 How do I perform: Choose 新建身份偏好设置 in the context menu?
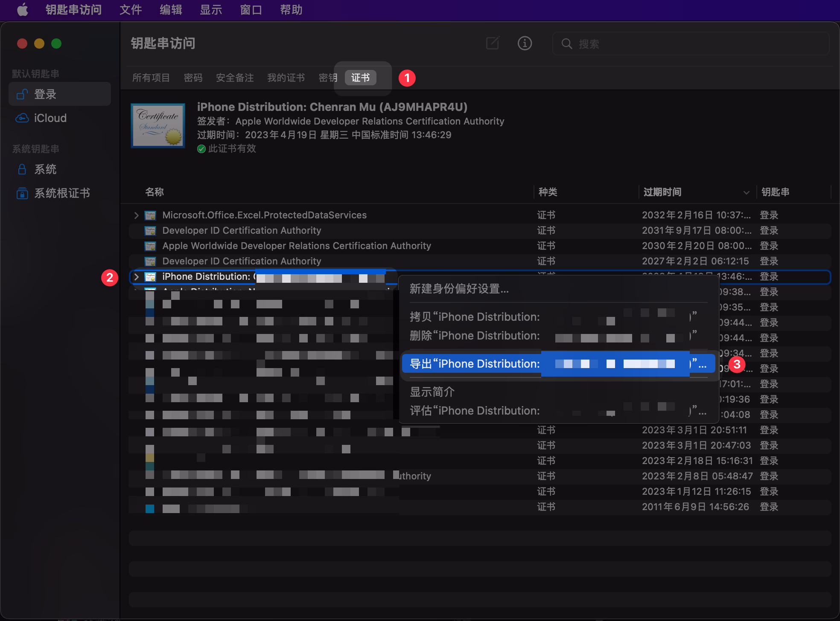pos(459,289)
